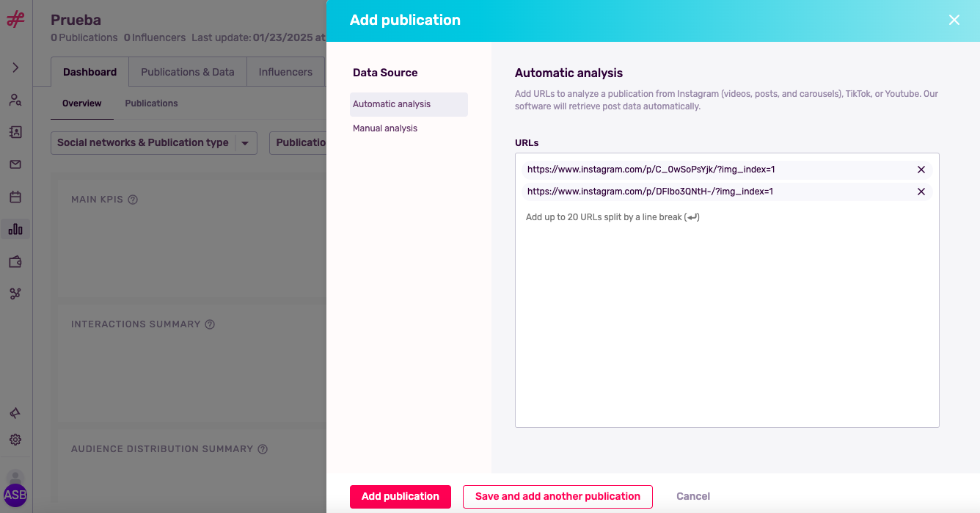Open the megaphone announcements icon
Screen dimensions: 980x513
click(15, 413)
